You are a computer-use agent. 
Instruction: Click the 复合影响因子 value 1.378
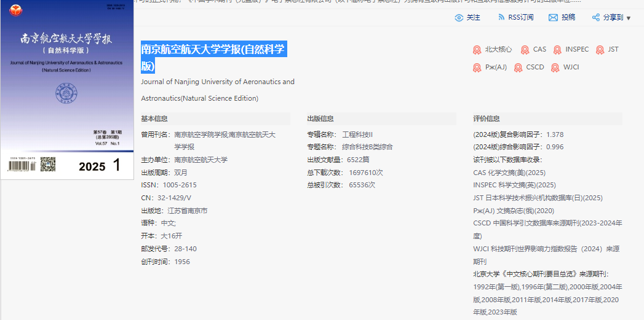[x=555, y=135]
